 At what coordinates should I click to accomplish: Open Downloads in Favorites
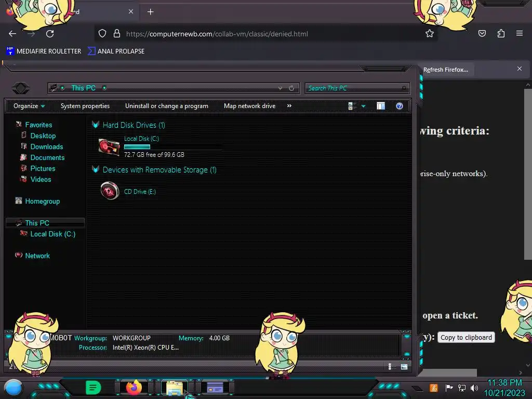click(x=47, y=147)
